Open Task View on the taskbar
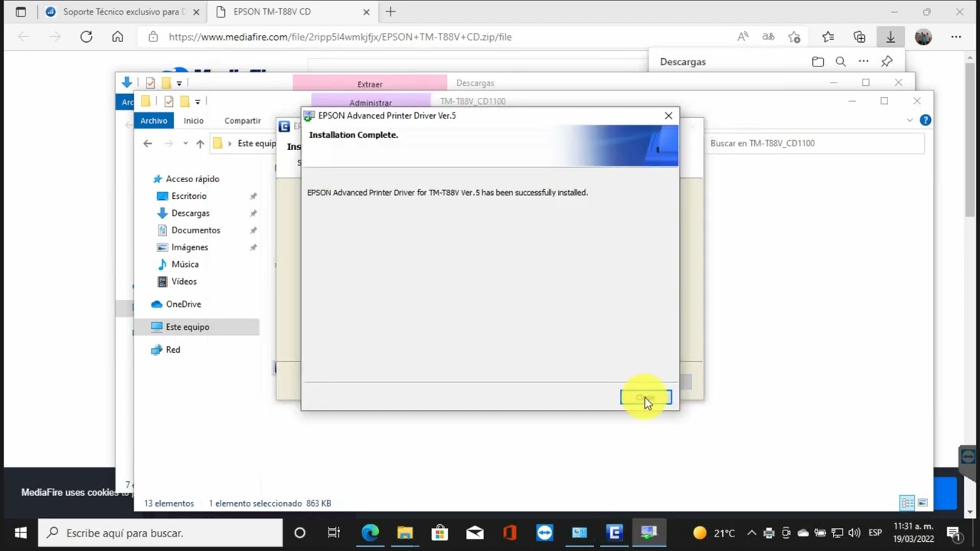The height and width of the screenshot is (551, 980). pyautogui.click(x=334, y=533)
